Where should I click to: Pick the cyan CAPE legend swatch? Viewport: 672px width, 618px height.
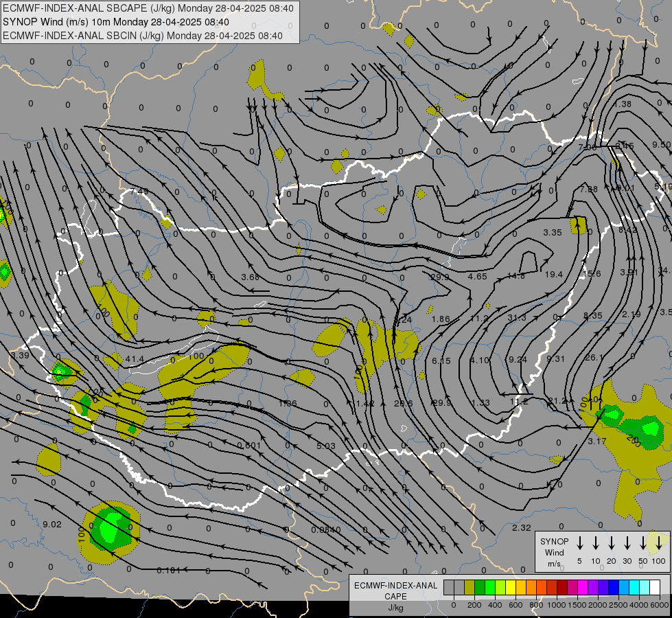click(x=634, y=587)
